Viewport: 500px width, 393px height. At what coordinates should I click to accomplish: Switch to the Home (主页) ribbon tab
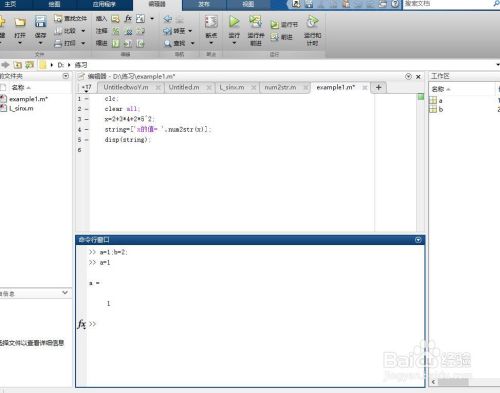[x=10, y=4]
